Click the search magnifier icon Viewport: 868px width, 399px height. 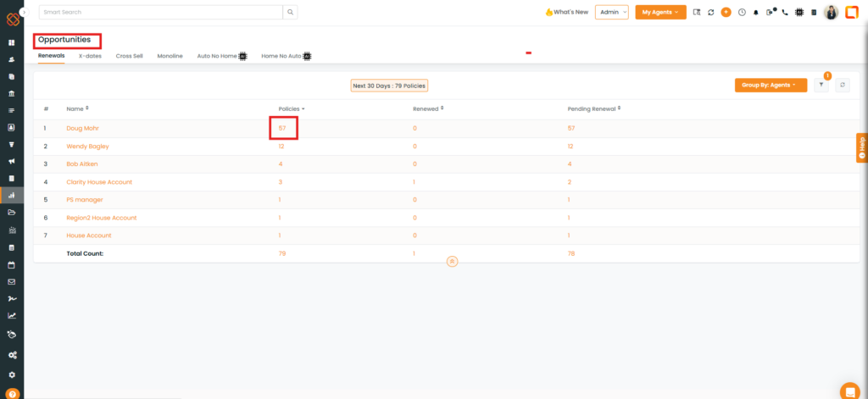[x=290, y=13]
